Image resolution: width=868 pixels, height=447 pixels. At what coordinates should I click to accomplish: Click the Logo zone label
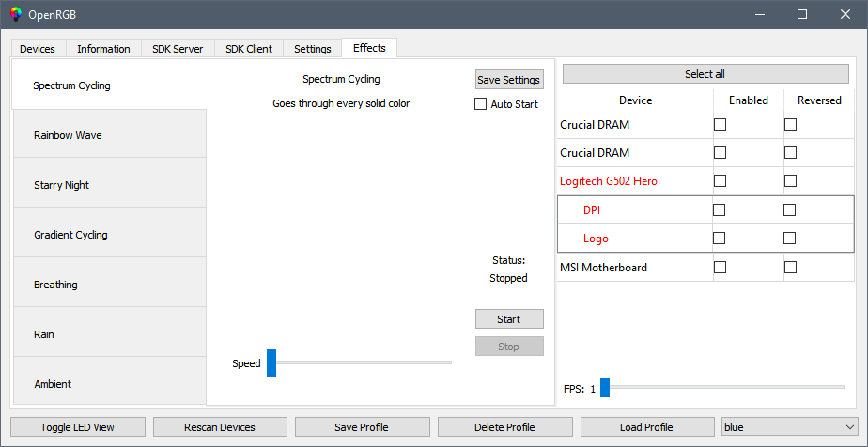[x=596, y=239]
